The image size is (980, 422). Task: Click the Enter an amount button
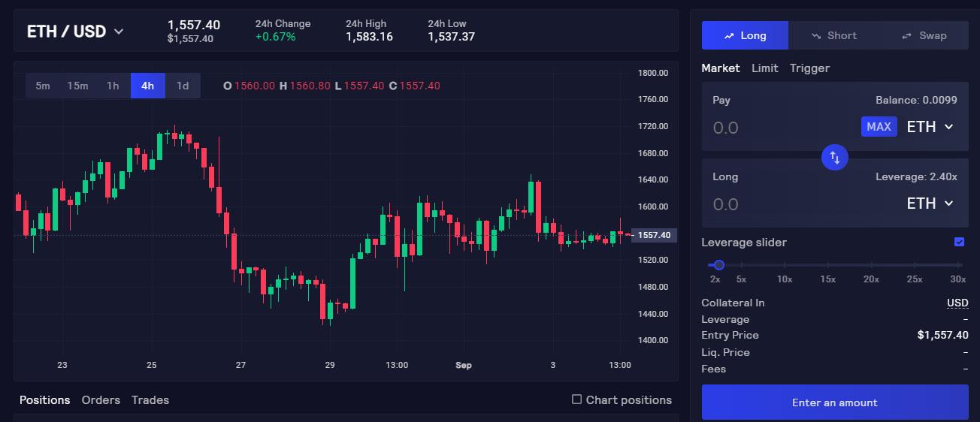[x=834, y=402]
